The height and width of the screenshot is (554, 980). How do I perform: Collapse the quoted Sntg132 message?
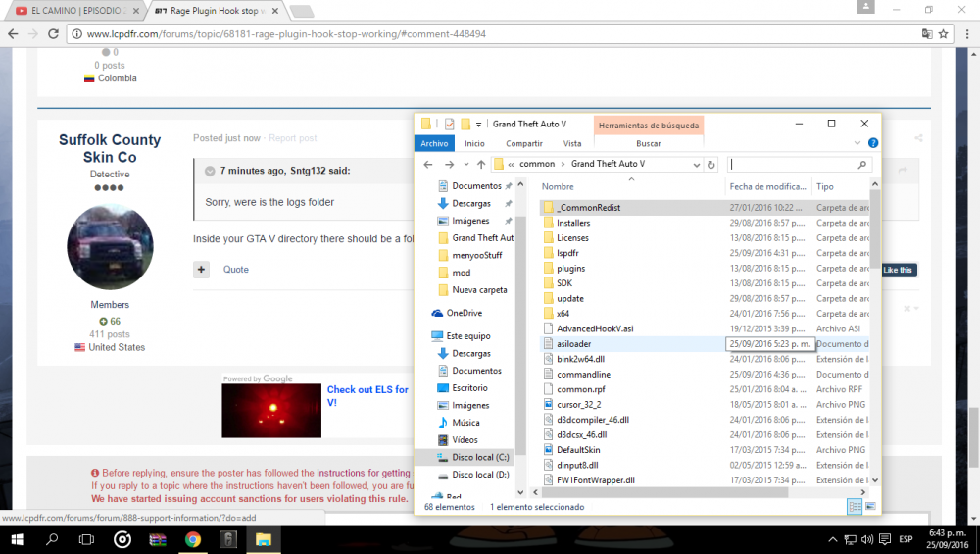210,171
